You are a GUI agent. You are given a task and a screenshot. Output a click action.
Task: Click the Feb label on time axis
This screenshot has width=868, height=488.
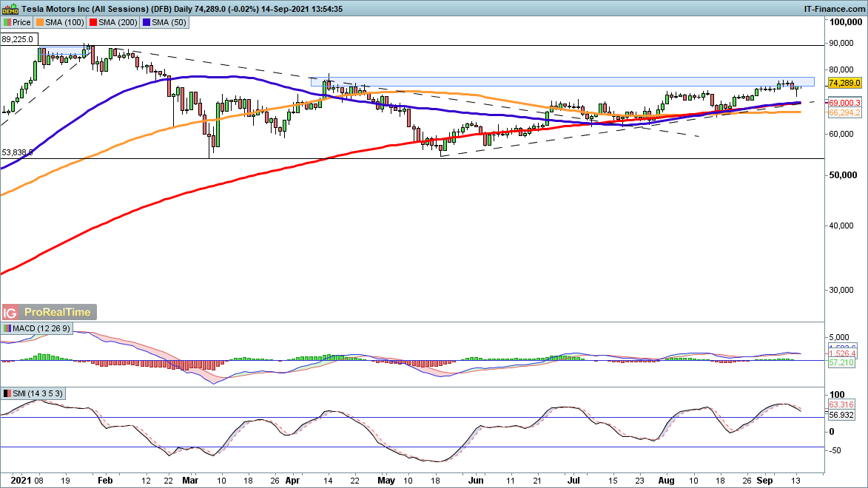pyautogui.click(x=105, y=481)
